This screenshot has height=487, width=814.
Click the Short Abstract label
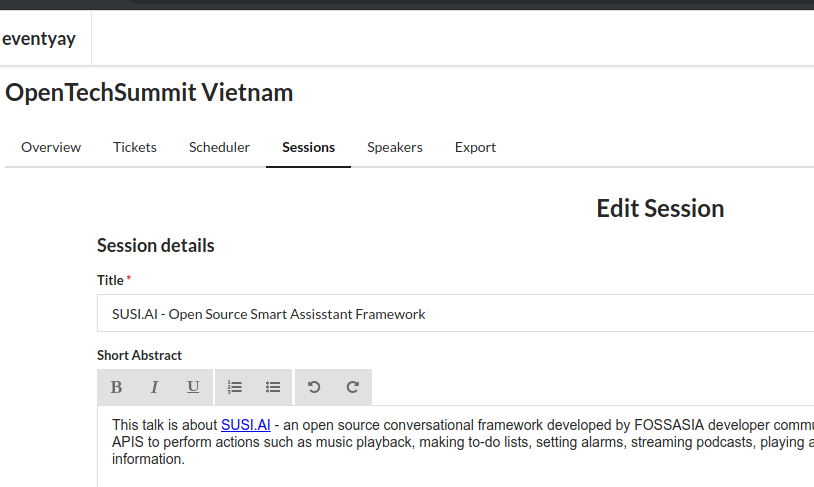pyautogui.click(x=139, y=355)
